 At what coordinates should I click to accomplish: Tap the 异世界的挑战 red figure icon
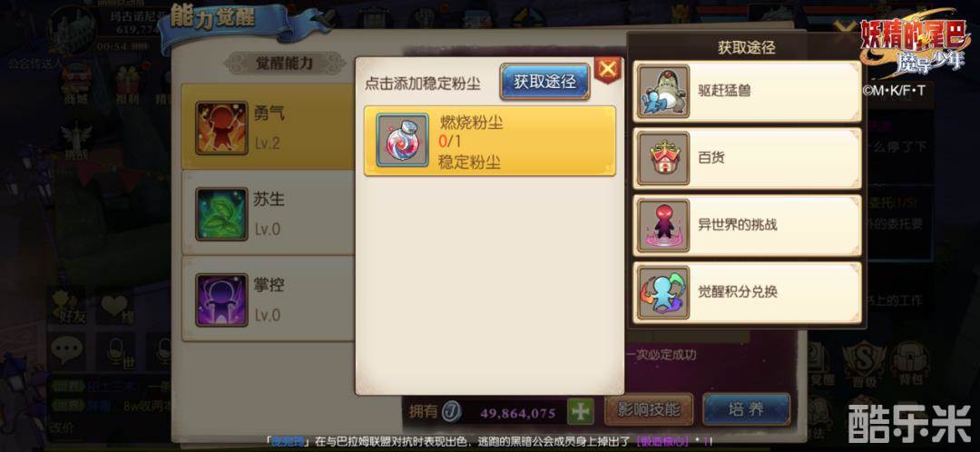[x=662, y=225]
